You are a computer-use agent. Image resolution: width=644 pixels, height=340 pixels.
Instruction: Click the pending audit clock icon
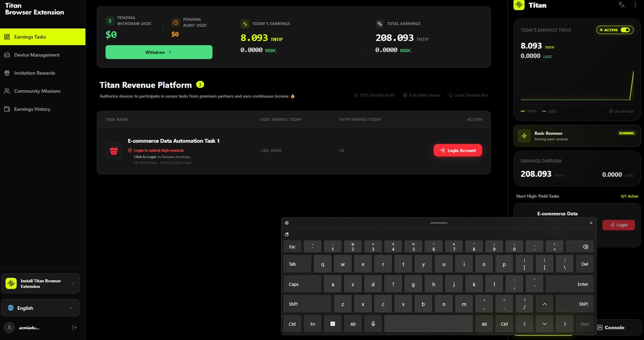tap(176, 23)
